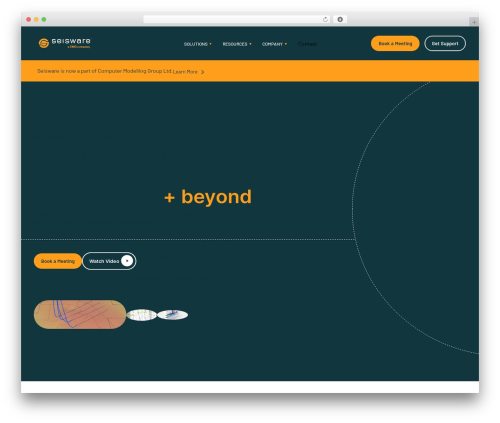Click the Watch Video button
The height and width of the screenshot is (423, 500).
pyautogui.click(x=109, y=261)
